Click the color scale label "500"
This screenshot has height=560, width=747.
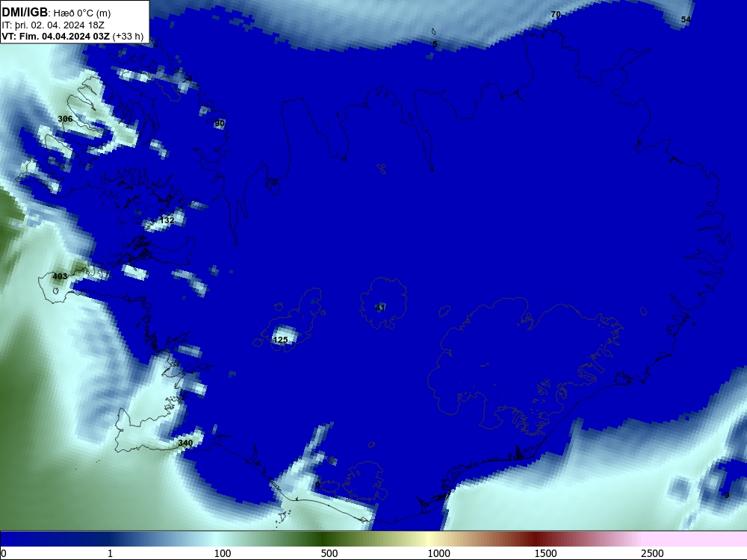pos(329,553)
